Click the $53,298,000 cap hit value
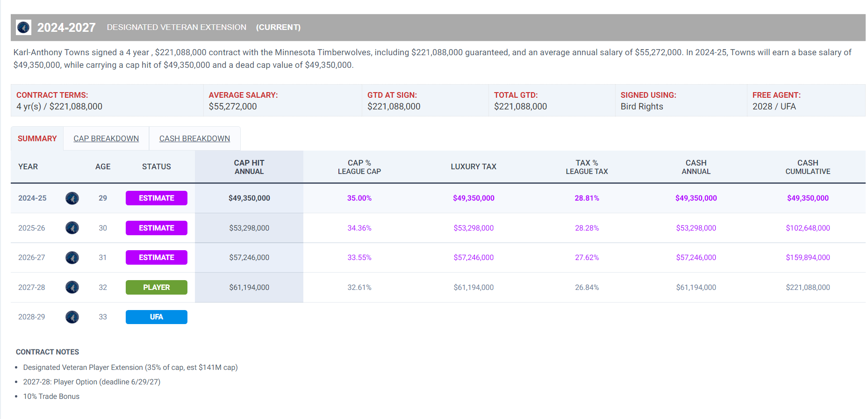 [249, 228]
